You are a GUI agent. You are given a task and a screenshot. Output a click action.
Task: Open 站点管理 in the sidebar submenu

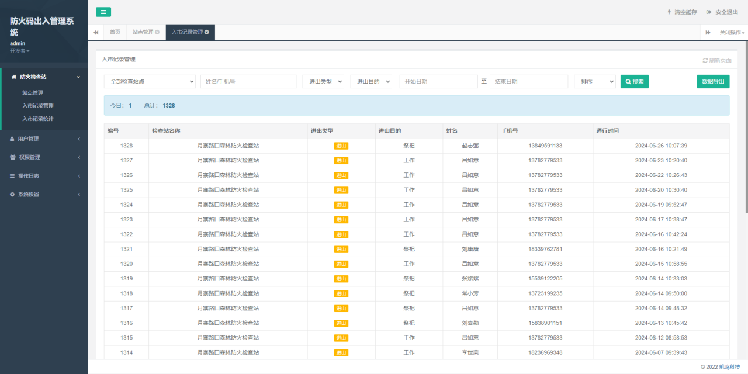click(32, 93)
